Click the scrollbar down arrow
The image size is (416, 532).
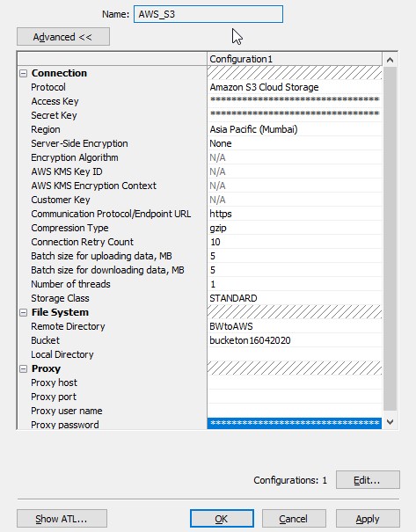390,422
